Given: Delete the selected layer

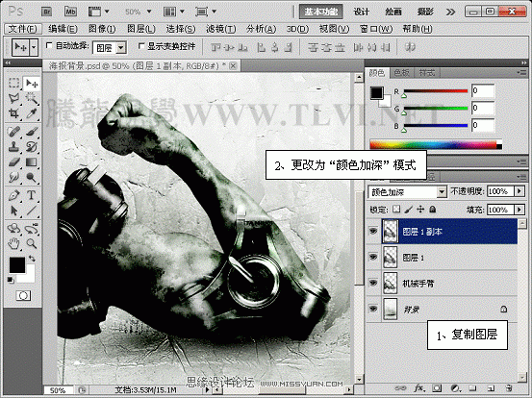Looking at the screenshot, I should pos(508,387).
